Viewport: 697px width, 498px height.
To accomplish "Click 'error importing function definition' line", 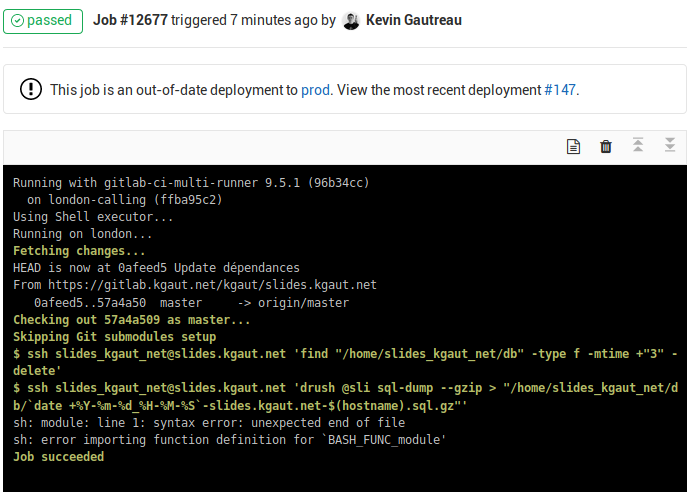I will pyautogui.click(x=229, y=440).
